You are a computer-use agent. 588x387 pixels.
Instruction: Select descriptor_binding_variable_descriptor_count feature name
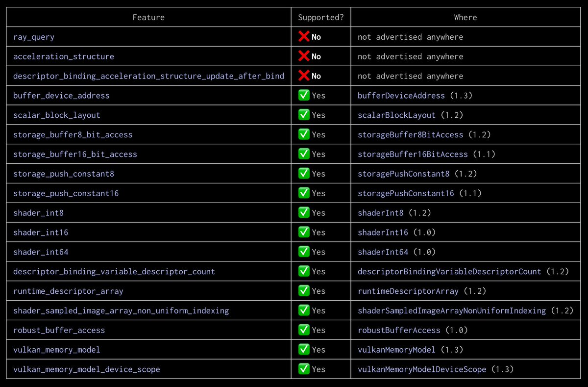[114, 272]
